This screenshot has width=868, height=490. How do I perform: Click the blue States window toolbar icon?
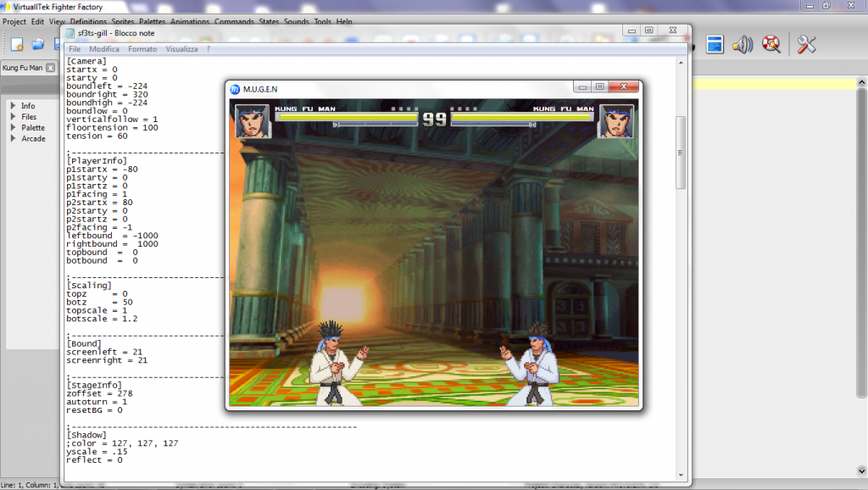[x=715, y=44]
